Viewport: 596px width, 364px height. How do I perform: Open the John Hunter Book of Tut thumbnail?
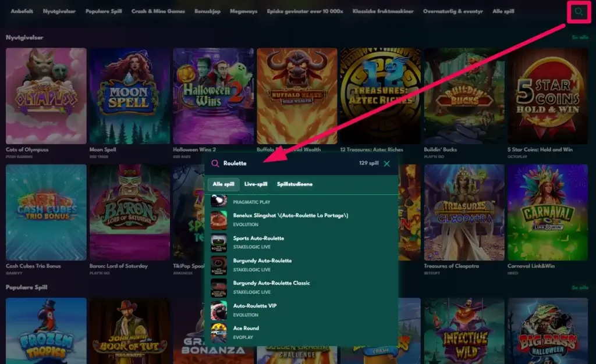[130, 331]
